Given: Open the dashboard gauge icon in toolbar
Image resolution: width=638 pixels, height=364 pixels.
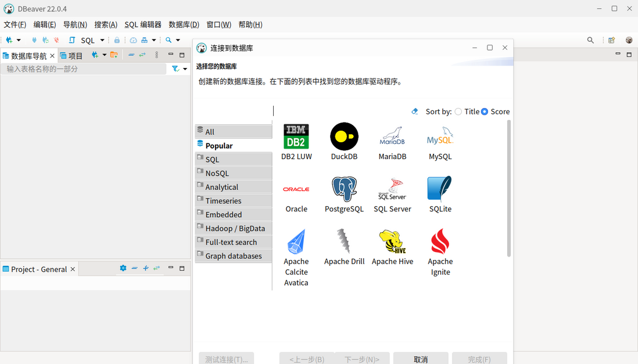Looking at the screenshot, I should pos(133,40).
